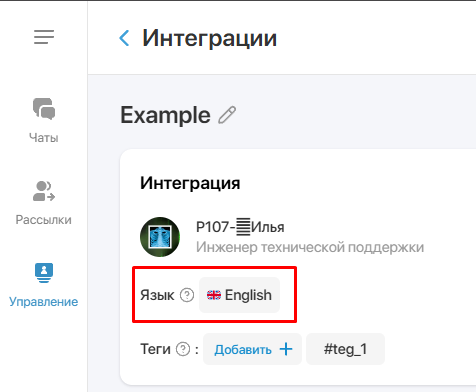Click Добавить to add a tag
The image size is (476, 392).
252,349
